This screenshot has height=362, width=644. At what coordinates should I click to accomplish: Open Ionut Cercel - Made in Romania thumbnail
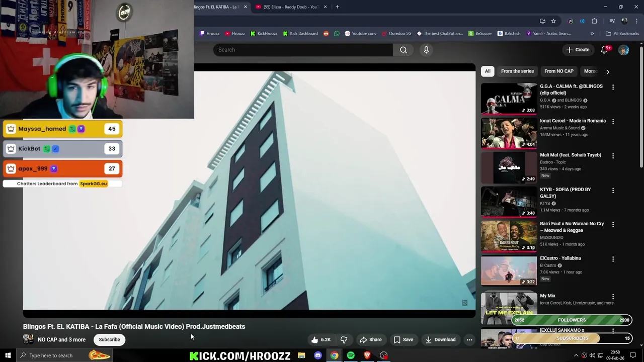(x=509, y=133)
